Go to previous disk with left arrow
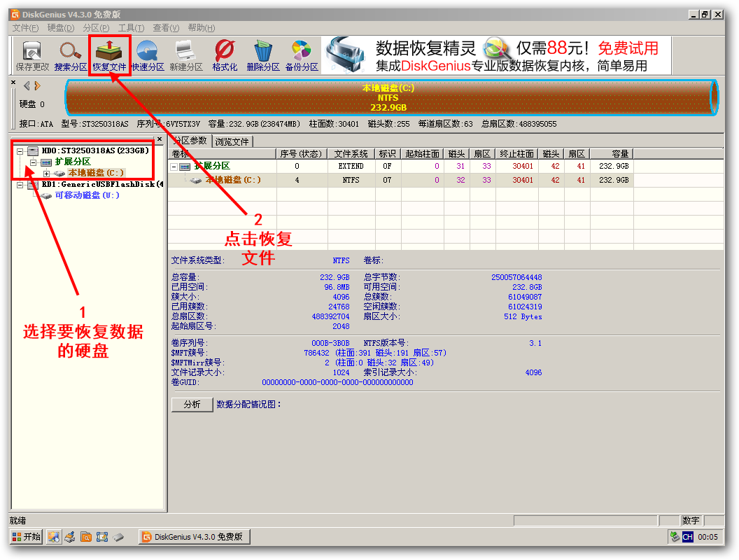This screenshot has width=739, height=560. (x=27, y=85)
